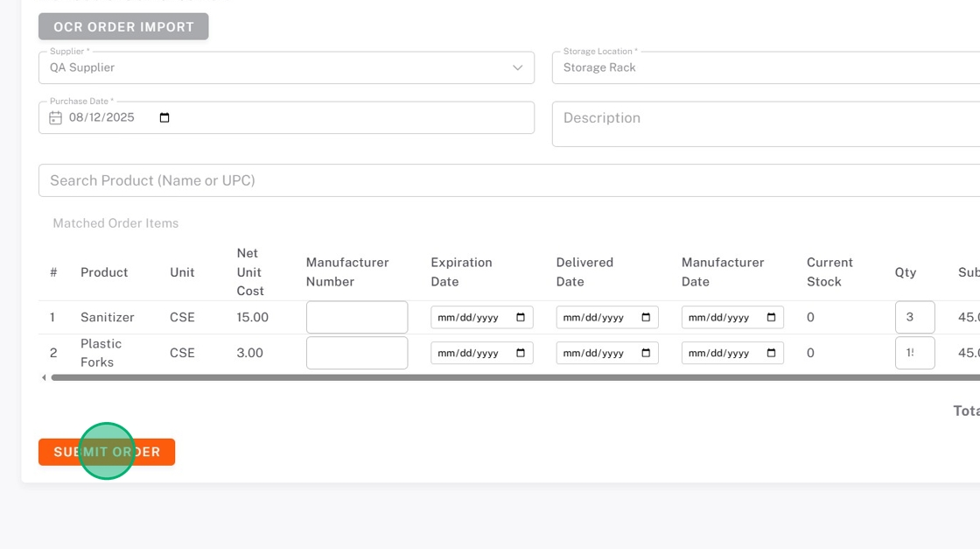Screen dimensions: 980x549
Task: Click the OCR Order Import button
Action: click(123, 26)
